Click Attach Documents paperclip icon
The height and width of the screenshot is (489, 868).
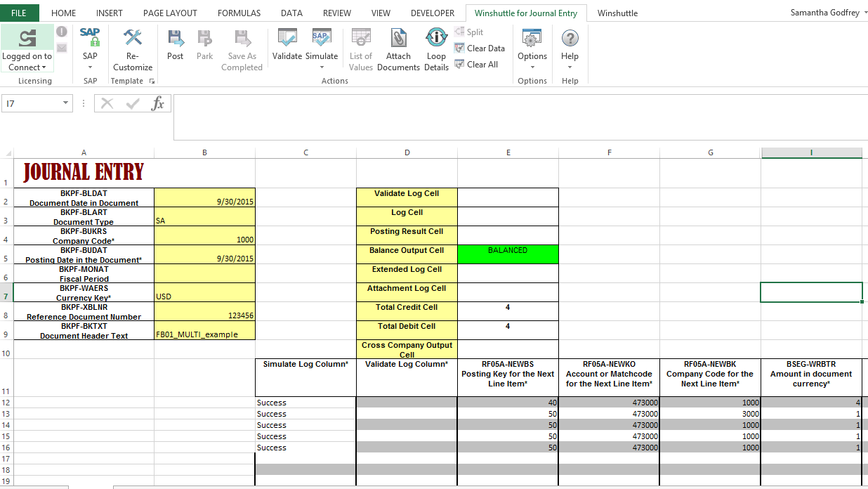398,37
